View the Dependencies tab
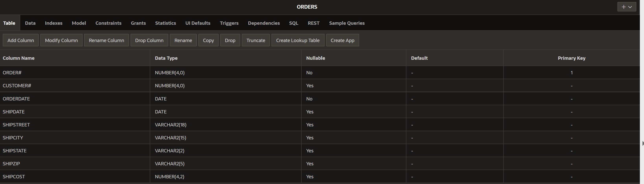This screenshot has height=184, width=644. tap(263, 23)
